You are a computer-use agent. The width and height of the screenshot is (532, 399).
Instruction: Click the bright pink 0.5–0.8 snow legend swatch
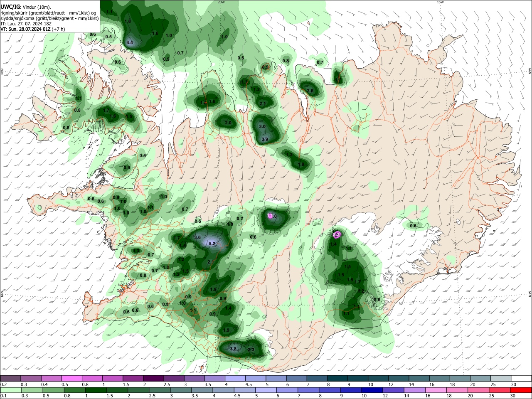click(71, 378)
